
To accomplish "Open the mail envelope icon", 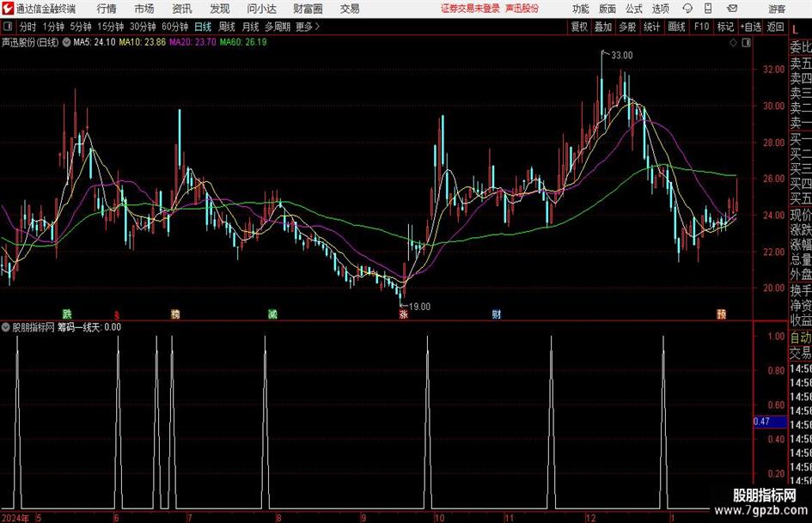I will (x=732, y=9).
